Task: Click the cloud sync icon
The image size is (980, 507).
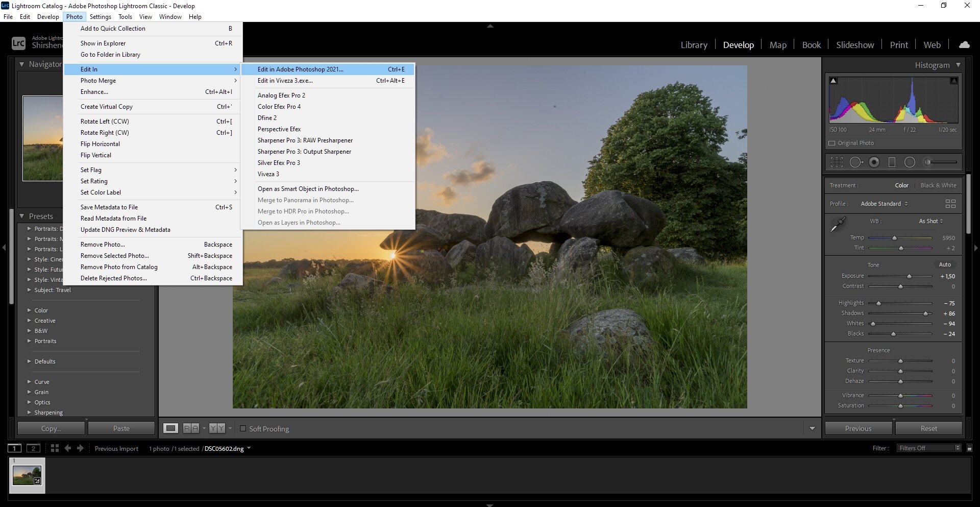Action: 964,44
